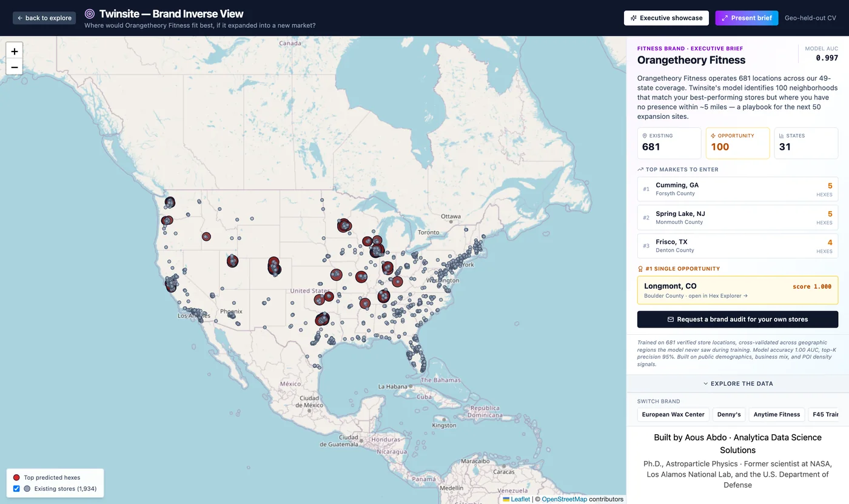Open the Frisco, TX market row
Viewport: 849px width, 504px height.
click(737, 246)
